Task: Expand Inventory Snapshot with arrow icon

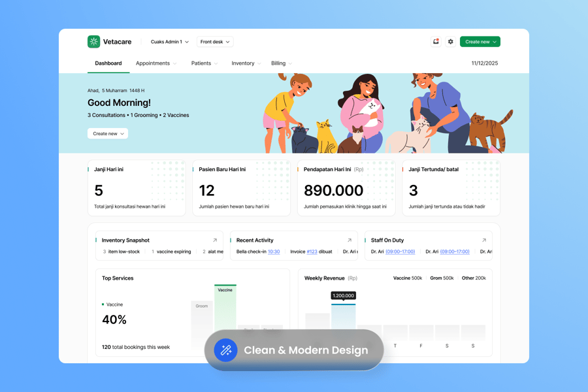Action: coord(215,240)
